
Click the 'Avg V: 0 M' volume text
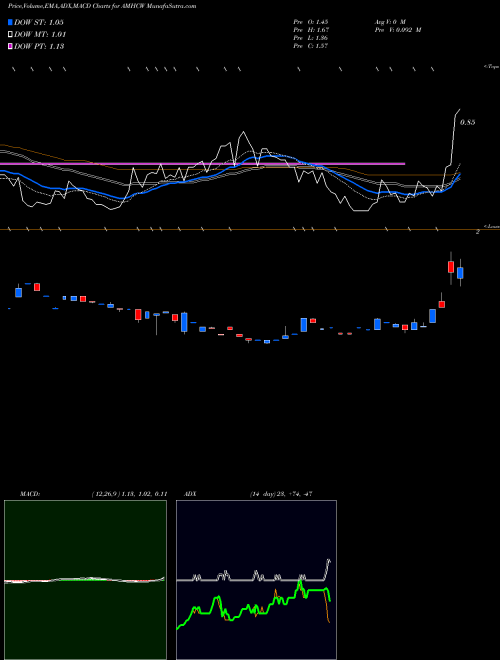[x=390, y=21]
